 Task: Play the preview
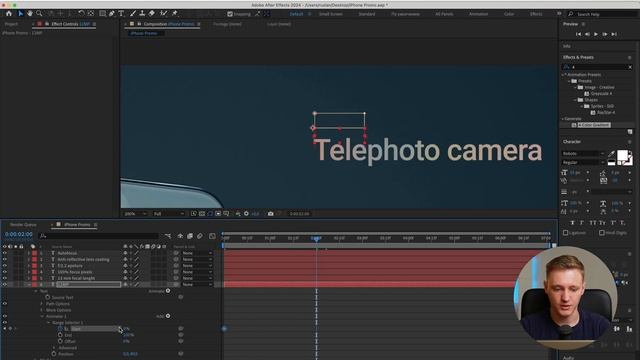click(596, 34)
